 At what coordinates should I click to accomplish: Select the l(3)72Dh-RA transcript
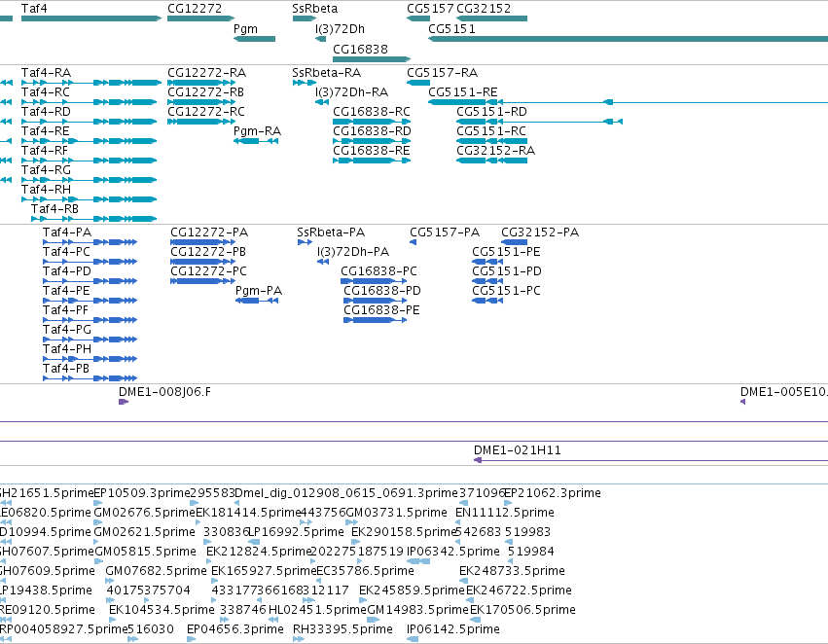(322, 102)
